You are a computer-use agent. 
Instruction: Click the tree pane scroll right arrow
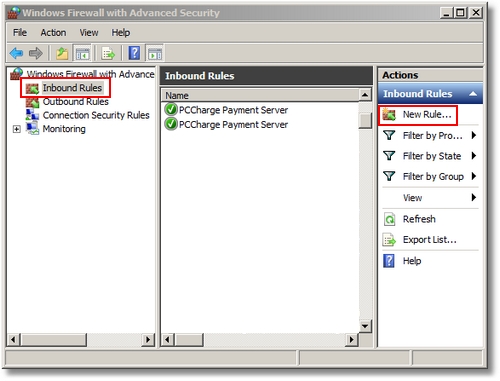click(148, 340)
